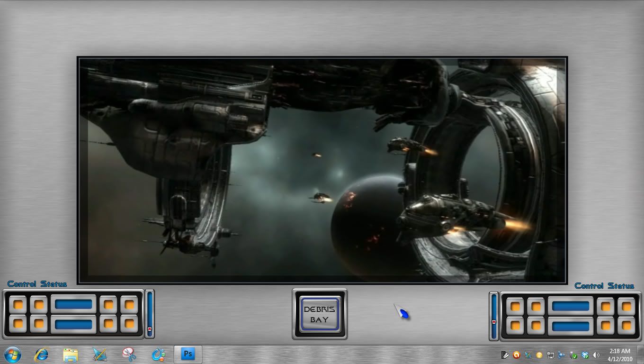Open the network connection tray icon
The width and height of the screenshot is (644, 364).
(551, 355)
